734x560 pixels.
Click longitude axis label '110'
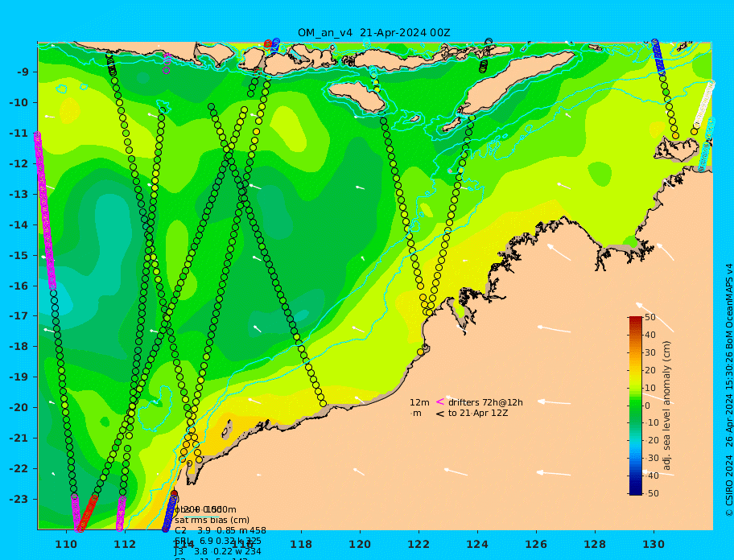coord(67,545)
